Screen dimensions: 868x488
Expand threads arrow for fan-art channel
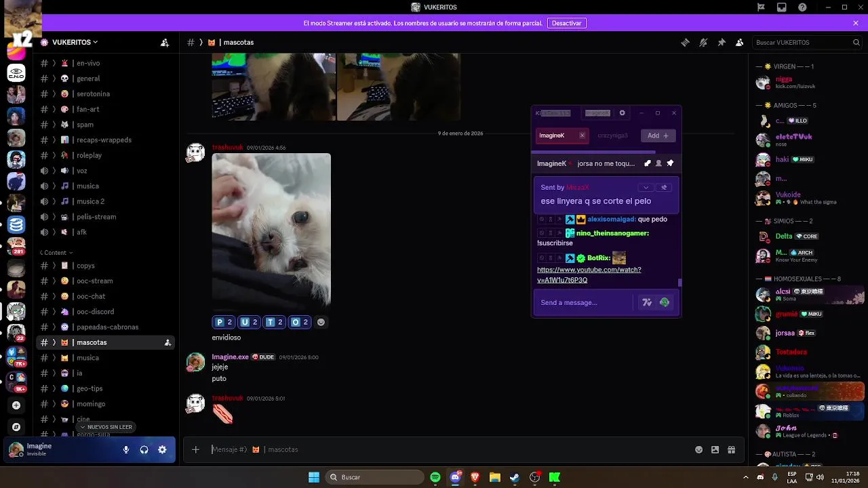tap(54, 109)
